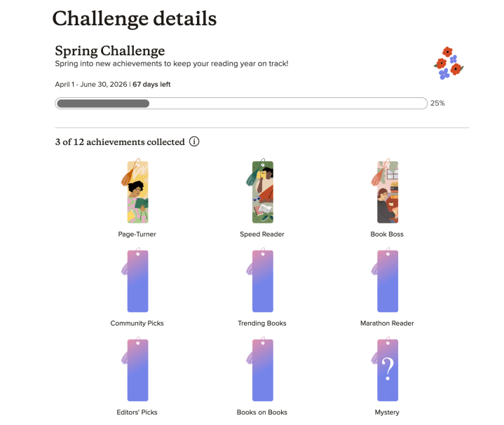504x425 pixels.
Task: Select the Book Boss bookmark badge
Action: (387, 192)
